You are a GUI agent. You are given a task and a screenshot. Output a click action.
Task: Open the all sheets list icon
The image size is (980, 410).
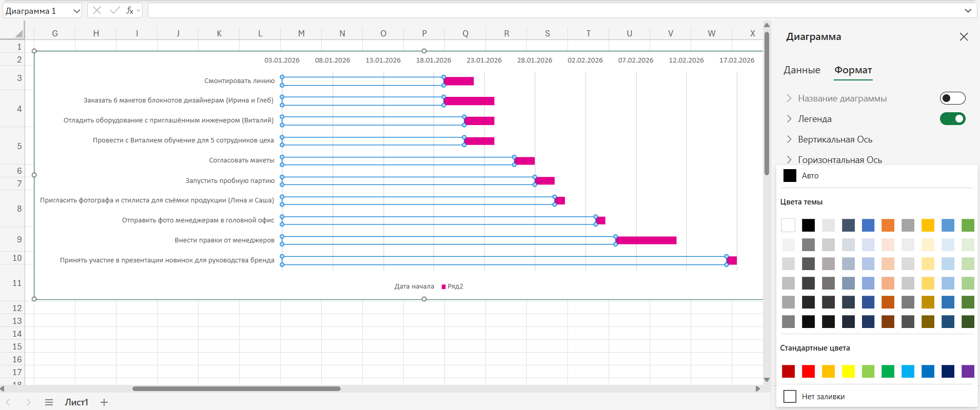point(49,402)
